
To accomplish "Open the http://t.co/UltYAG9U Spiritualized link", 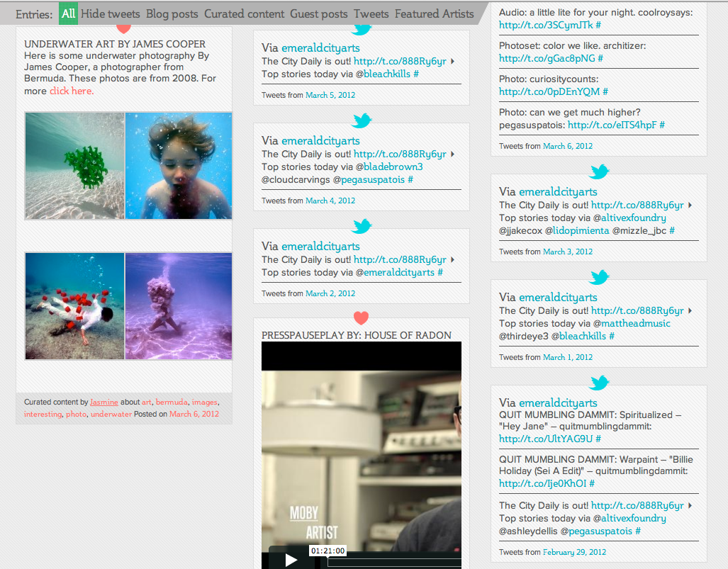I will pyautogui.click(x=546, y=439).
